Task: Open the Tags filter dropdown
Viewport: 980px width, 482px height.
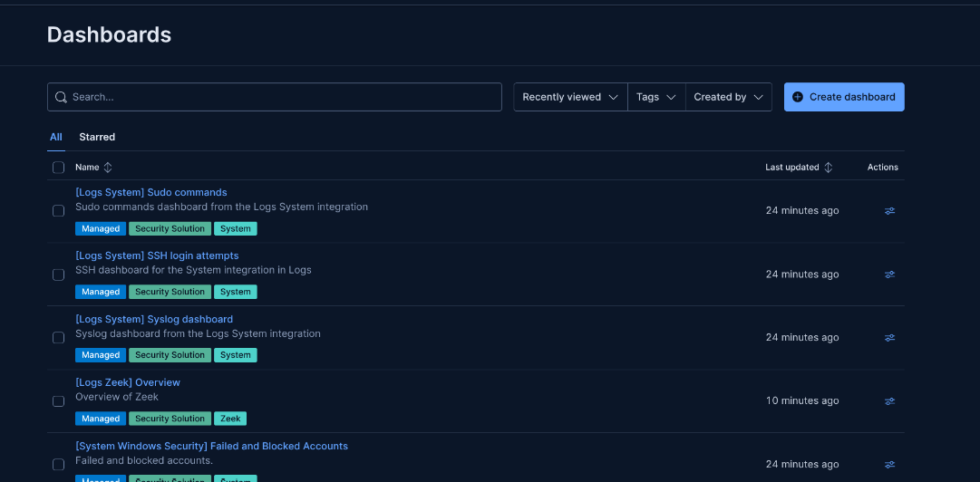Action: [x=656, y=98]
